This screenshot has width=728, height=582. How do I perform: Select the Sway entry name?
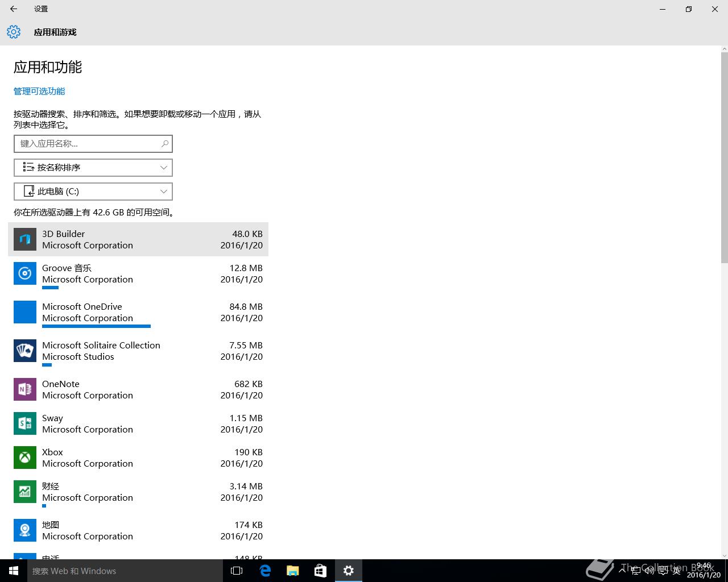click(52, 418)
